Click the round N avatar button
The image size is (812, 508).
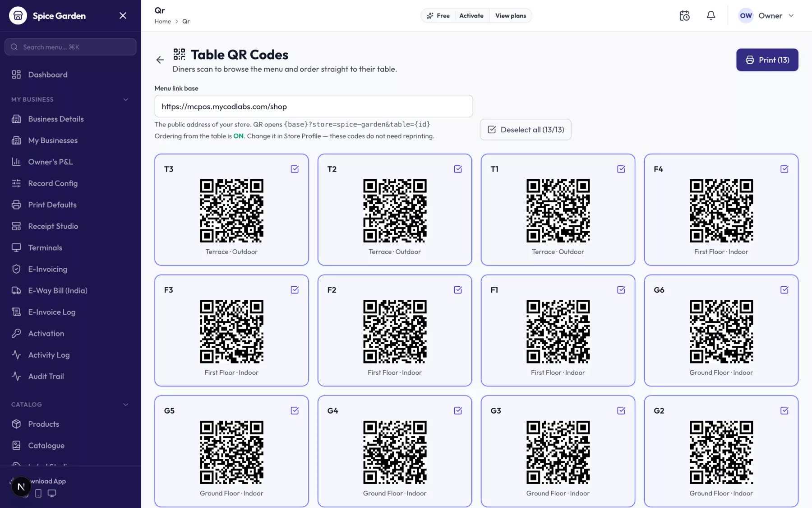click(21, 487)
